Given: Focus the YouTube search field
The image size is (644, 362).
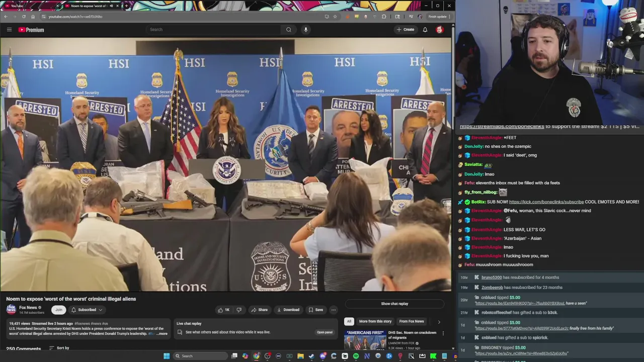Looking at the screenshot, I should point(214,30).
